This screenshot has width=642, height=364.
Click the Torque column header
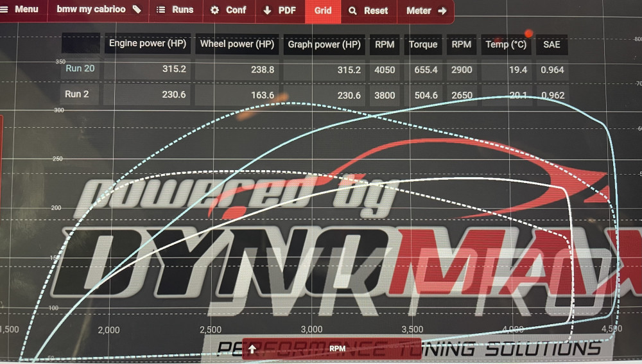tap(423, 44)
